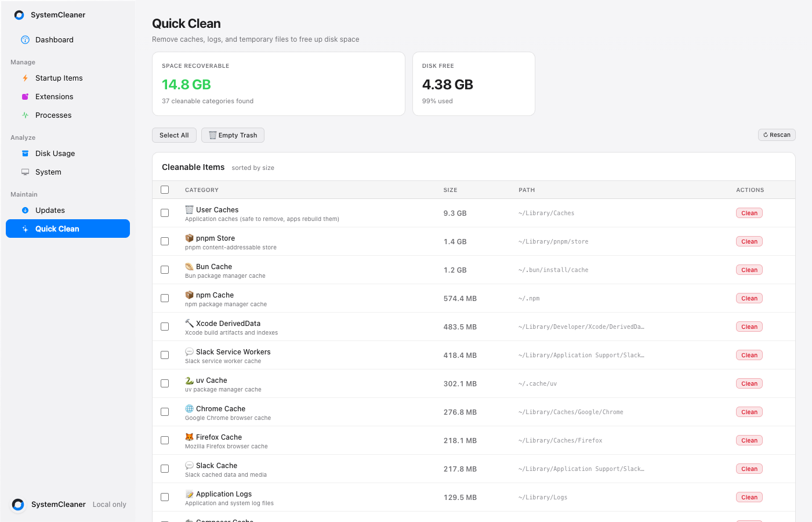Click the Slack Cache chat bubble icon
Image resolution: width=812 pixels, height=522 pixels.
coord(189,465)
